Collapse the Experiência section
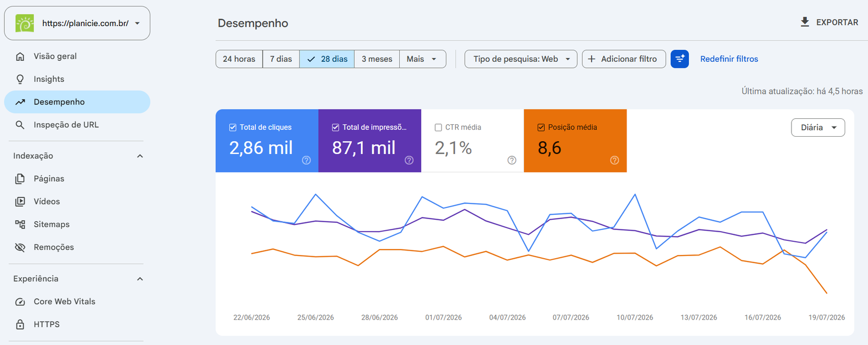Screen dimensions: 868x345 (x=140, y=279)
